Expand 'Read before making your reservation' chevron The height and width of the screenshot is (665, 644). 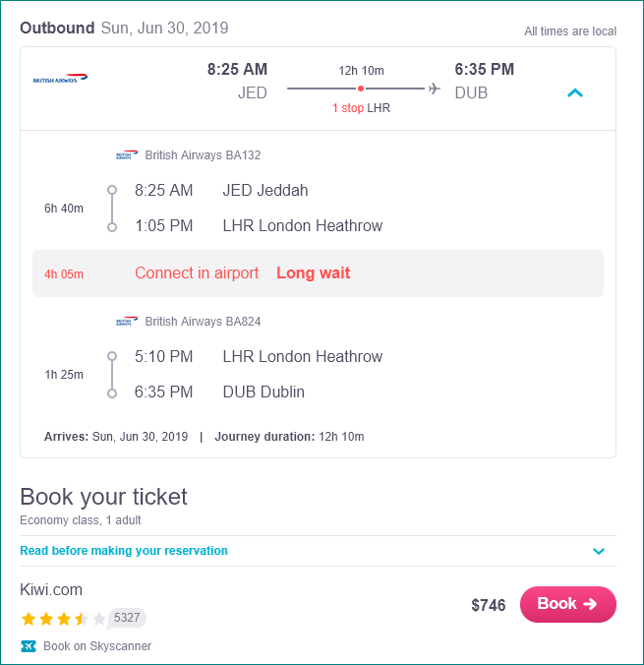[598, 551]
